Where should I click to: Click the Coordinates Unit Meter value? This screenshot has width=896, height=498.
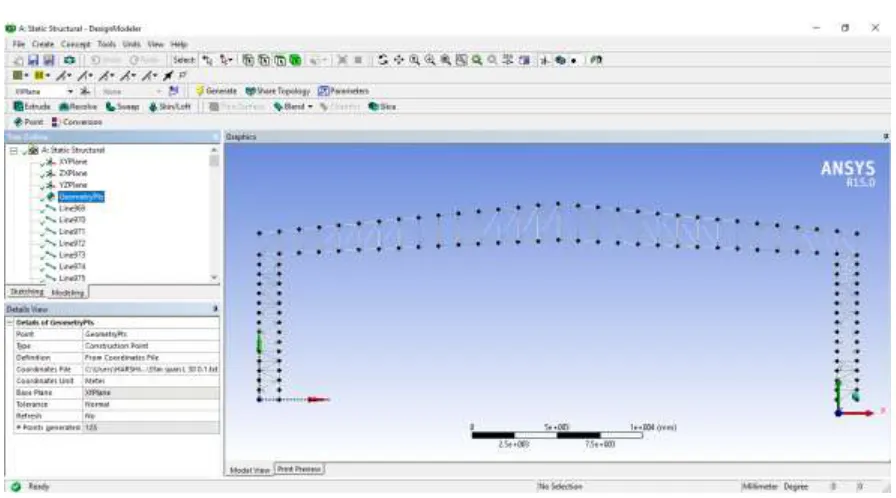[151, 381]
